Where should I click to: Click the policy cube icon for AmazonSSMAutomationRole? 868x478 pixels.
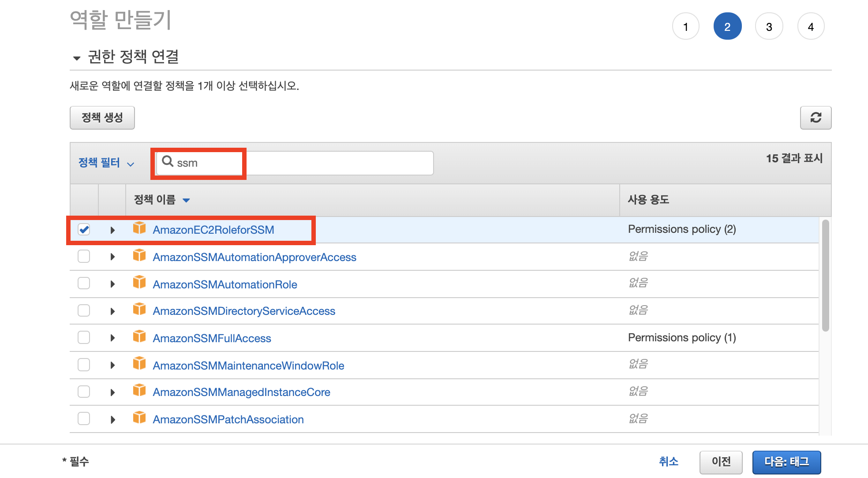point(139,282)
